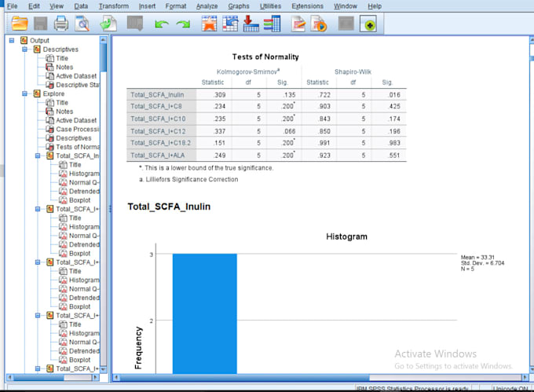This screenshot has height=392, width=534.
Task: Click the outline pane vertical scrollbar thumb
Action: pyautogui.click(x=104, y=58)
